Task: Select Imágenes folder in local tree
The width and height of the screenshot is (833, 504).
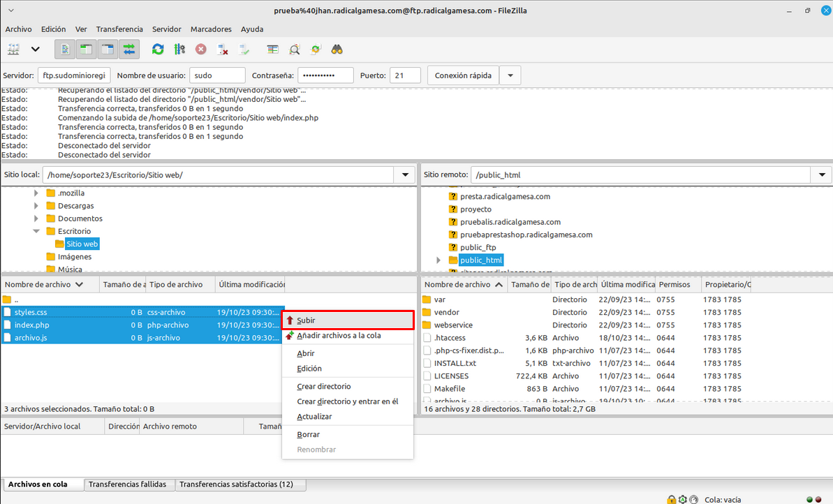Action: (x=75, y=256)
